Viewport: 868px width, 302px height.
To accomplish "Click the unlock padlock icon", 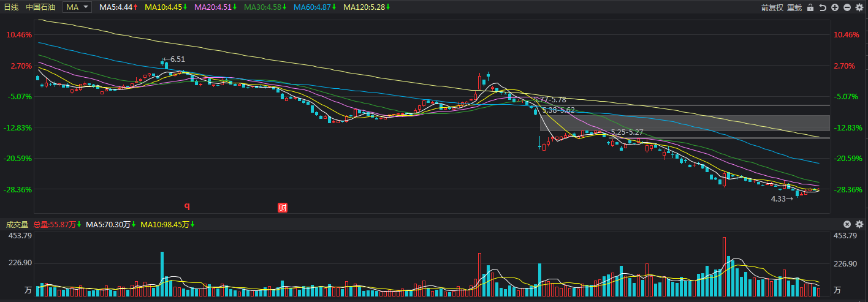I will click(x=810, y=7).
